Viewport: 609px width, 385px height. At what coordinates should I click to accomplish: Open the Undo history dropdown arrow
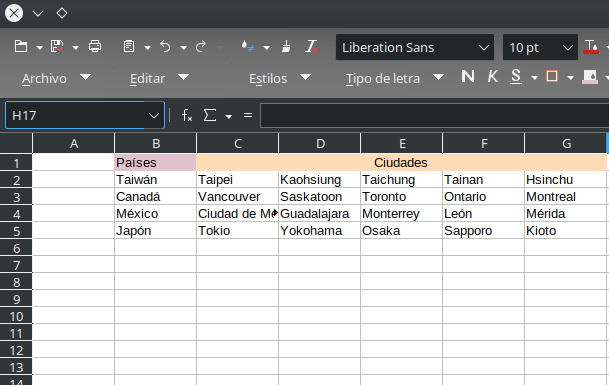pos(183,48)
